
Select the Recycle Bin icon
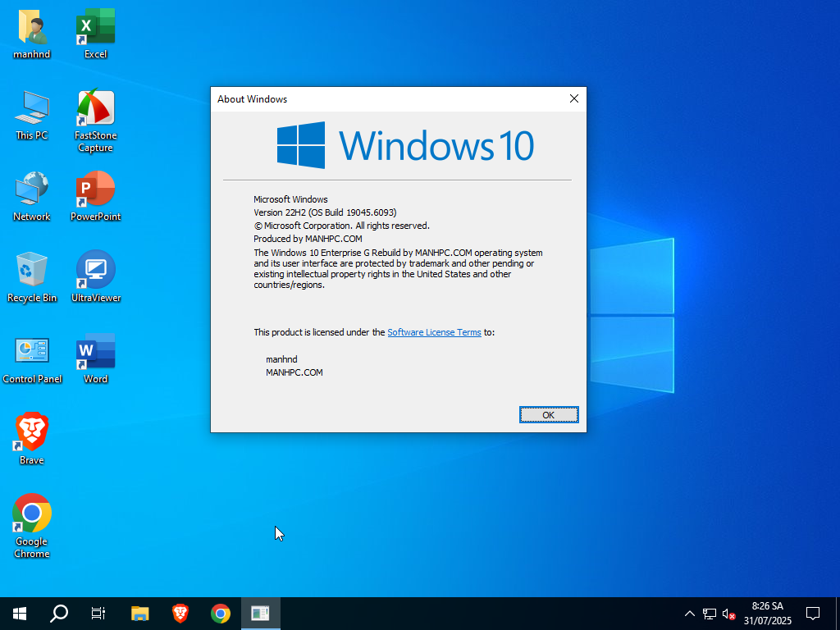tap(32, 272)
